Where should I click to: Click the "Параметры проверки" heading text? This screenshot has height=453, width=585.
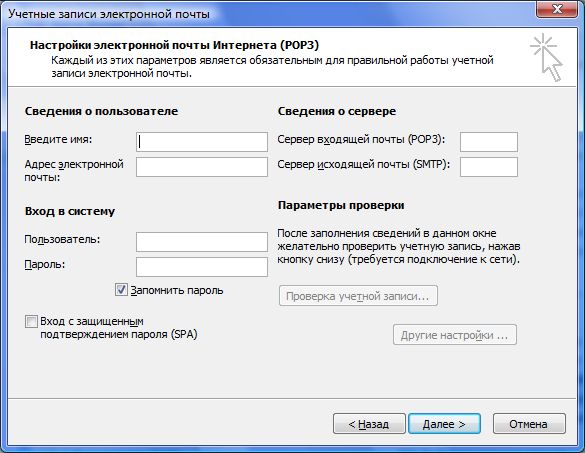[341, 205]
